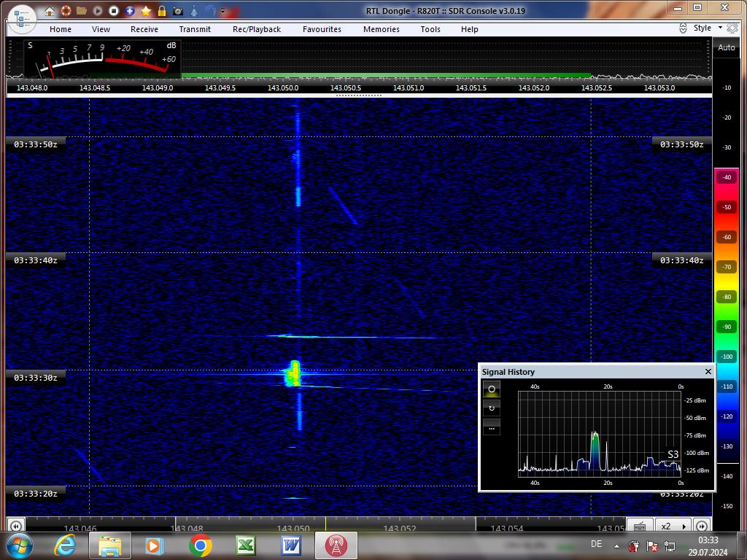Screen dimensions: 747x560
Task: Click the green filter passband bar
Action: coord(386,75)
